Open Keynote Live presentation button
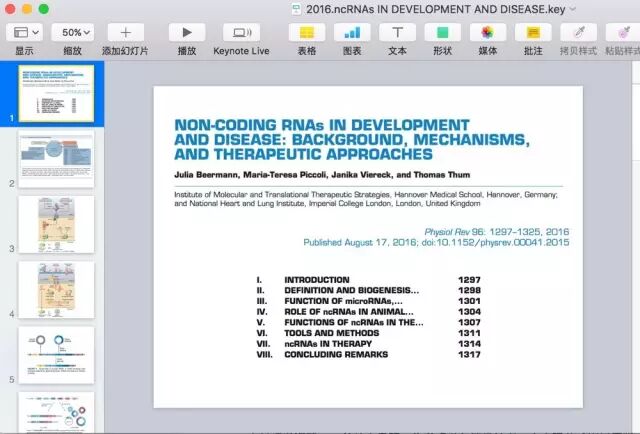 click(x=242, y=32)
